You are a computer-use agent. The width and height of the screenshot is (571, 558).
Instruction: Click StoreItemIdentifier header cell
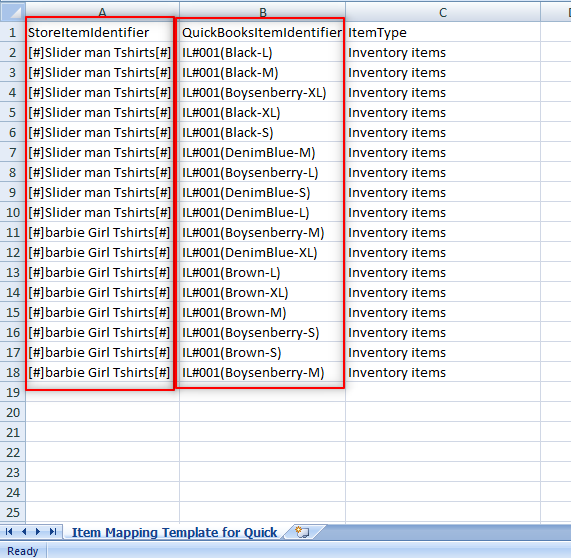(x=102, y=32)
